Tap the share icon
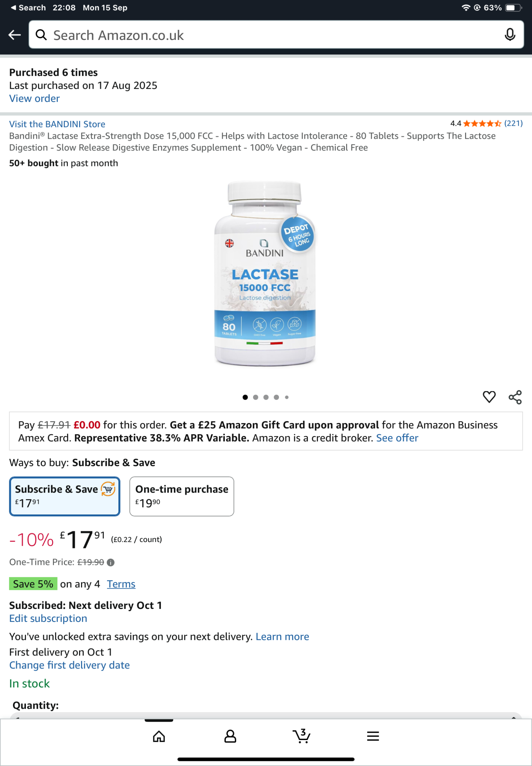 coord(515,397)
